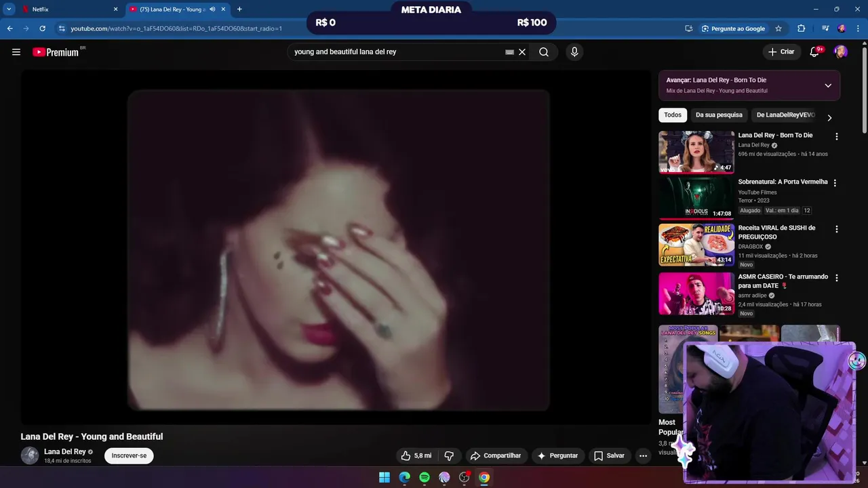Open Chrome profile avatar

pyautogui.click(x=842, y=28)
